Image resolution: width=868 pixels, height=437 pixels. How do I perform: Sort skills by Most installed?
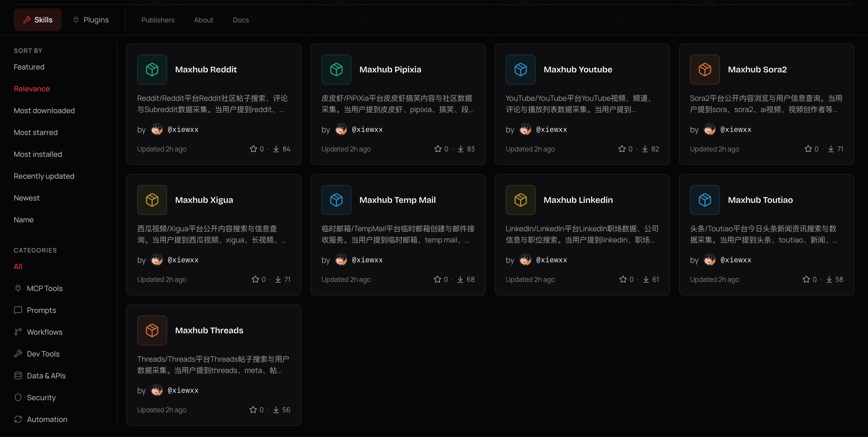(38, 155)
